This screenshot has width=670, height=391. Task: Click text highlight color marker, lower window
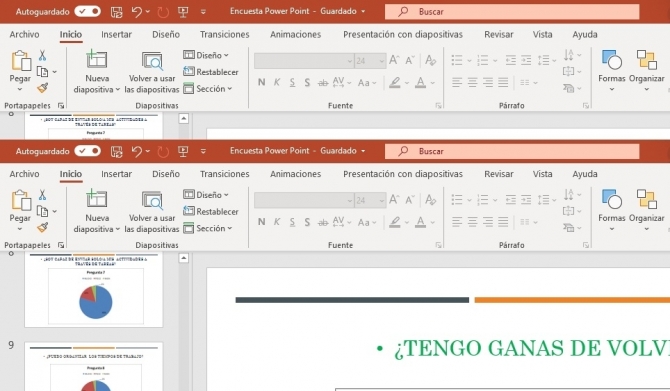(395, 222)
